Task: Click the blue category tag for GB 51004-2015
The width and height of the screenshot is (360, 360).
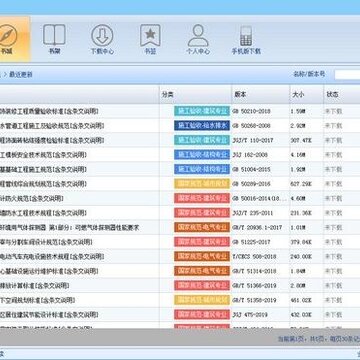Action: (202, 169)
